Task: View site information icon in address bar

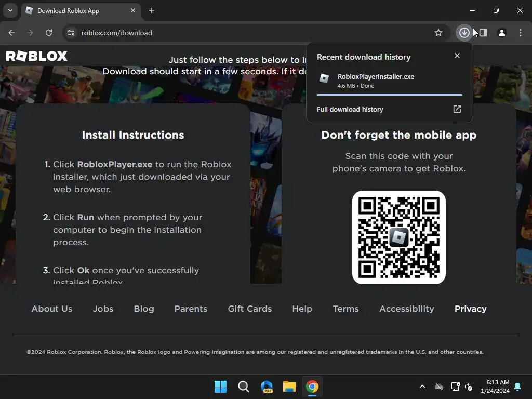Action: 71,33
